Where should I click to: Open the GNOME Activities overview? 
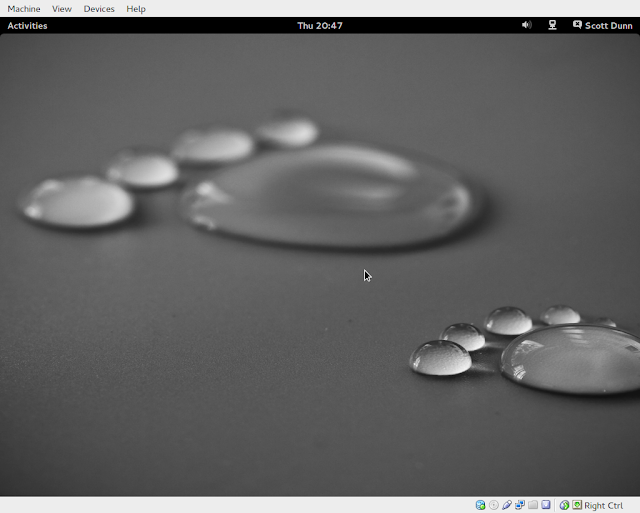pyautogui.click(x=27, y=25)
